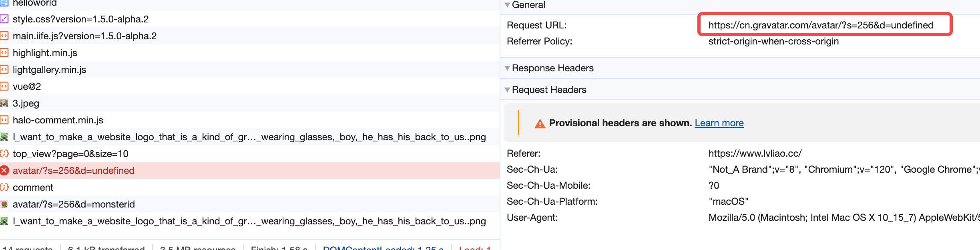Click the JSON icon beside top_view request
980x250 pixels.
pos(4,154)
